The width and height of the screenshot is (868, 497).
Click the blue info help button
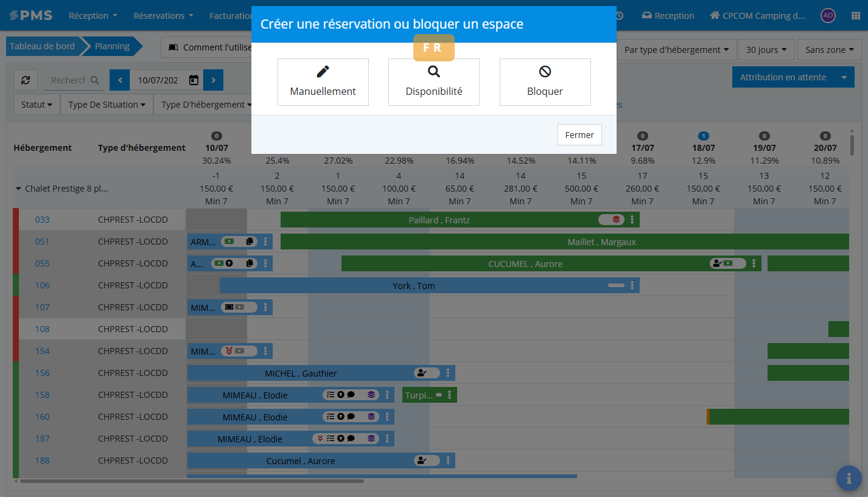pos(849,478)
